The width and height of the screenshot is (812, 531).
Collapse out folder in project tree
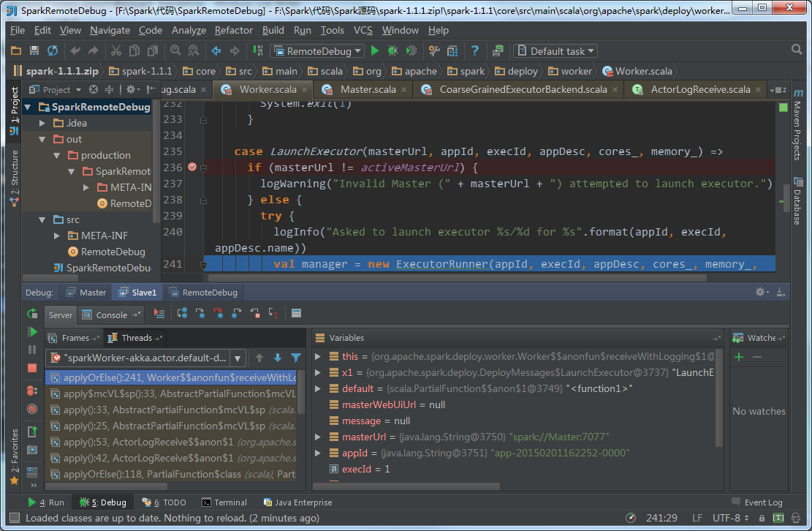pyautogui.click(x=42, y=140)
